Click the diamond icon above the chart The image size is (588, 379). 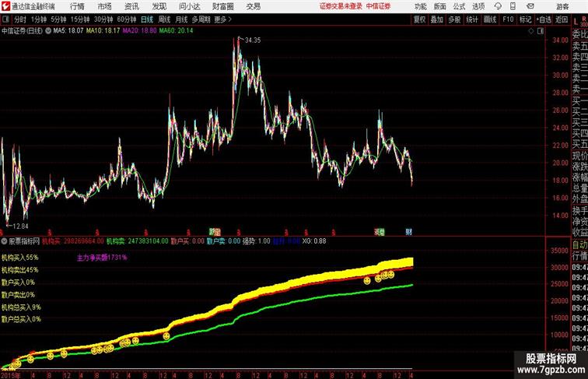click(x=531, y=31)
